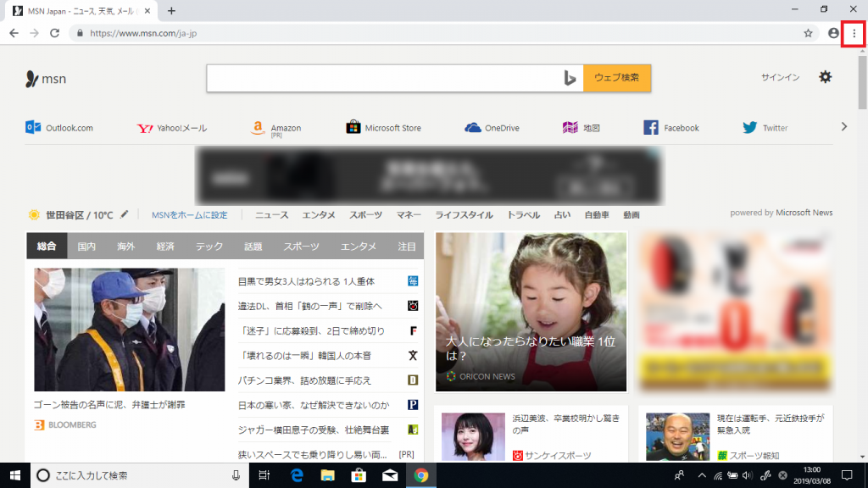Click the right chevron to reveal more shortcuts

(x=843, y=127)
